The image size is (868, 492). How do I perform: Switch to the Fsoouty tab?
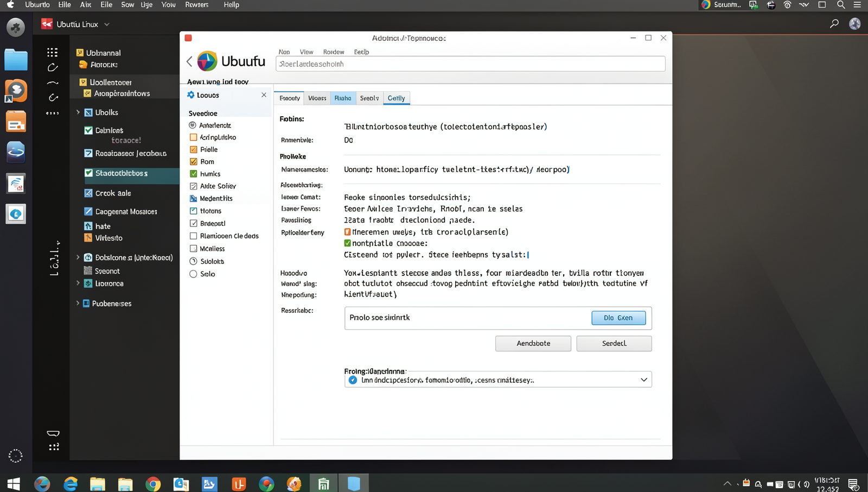tap(290, 98)
